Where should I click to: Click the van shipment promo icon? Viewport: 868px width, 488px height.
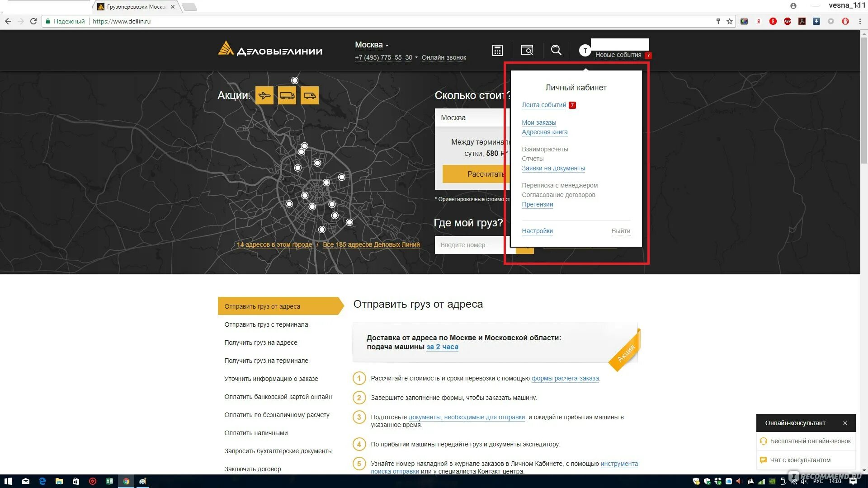click(x=309, y=95)
